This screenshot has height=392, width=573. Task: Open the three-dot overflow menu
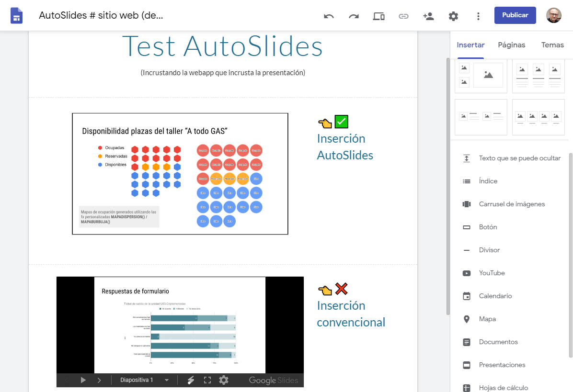(x=478, y=16)
